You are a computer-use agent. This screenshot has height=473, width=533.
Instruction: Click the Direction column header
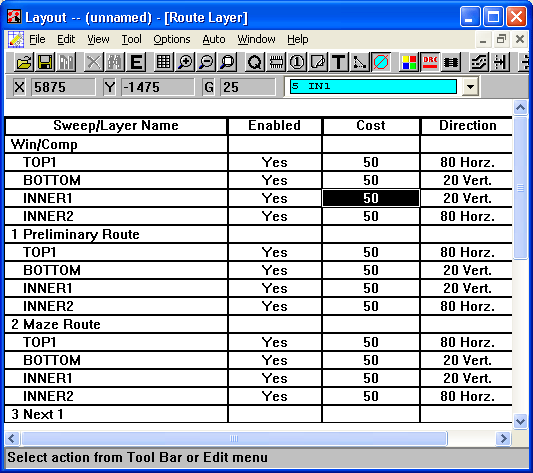pyautogui.click(x=467, y=126)
